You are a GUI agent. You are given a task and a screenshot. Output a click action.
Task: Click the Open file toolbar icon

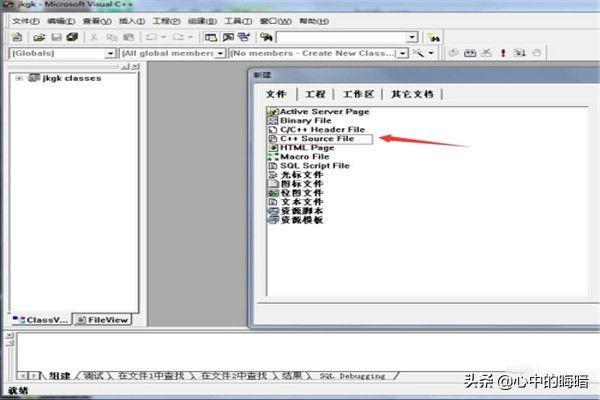(39, 37)
